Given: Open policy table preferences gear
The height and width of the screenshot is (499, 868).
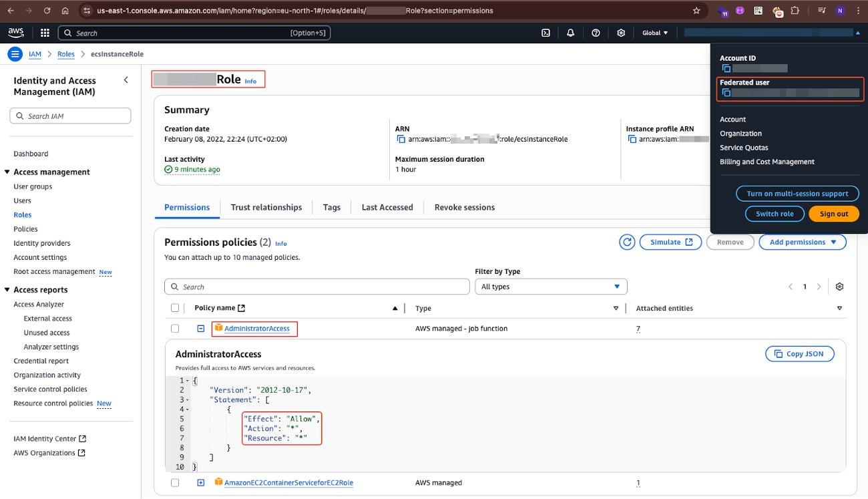Looking at the screenshot, I should (839, 287).
